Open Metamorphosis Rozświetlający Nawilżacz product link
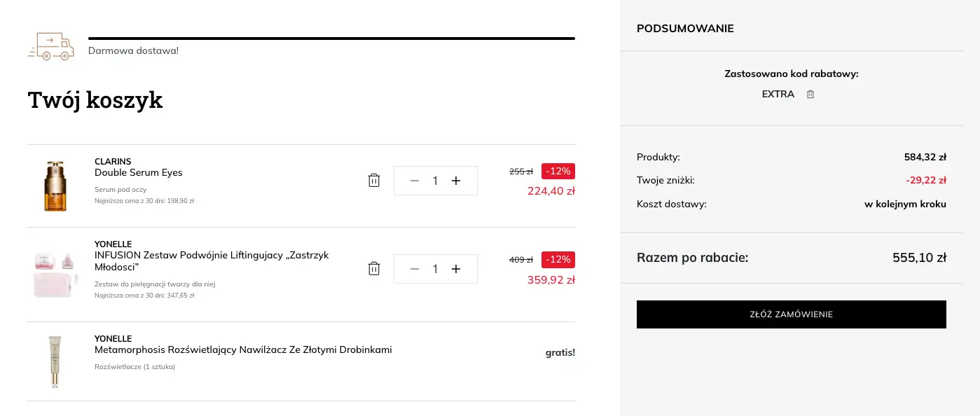The image size is (980, 416). click(243, 350)
